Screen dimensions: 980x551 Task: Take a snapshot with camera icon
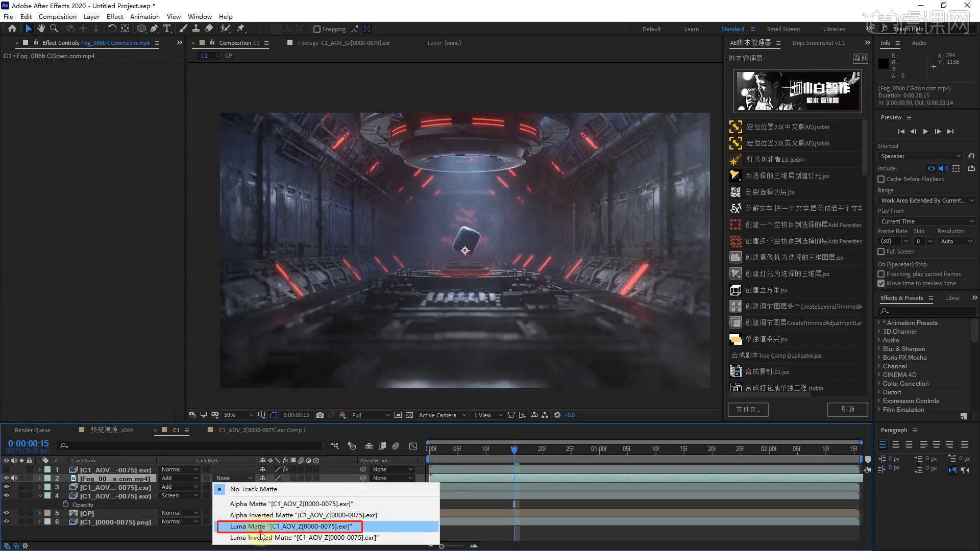[x=320, y=415]
